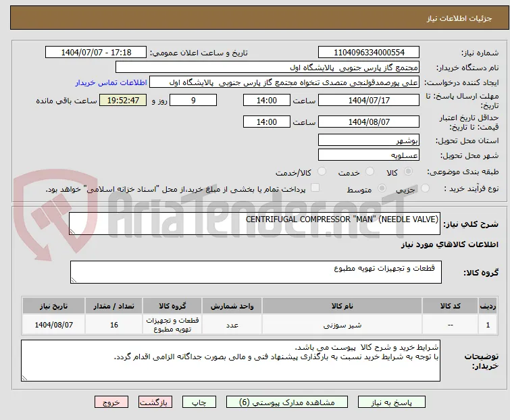Click the کد کالا column header
Screen dimensions: 510x420
pyautogui.click(x=450, y=306)
